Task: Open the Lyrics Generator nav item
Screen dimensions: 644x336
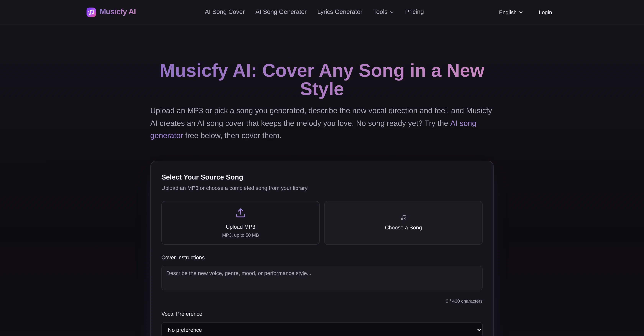Action: [339, 12]
